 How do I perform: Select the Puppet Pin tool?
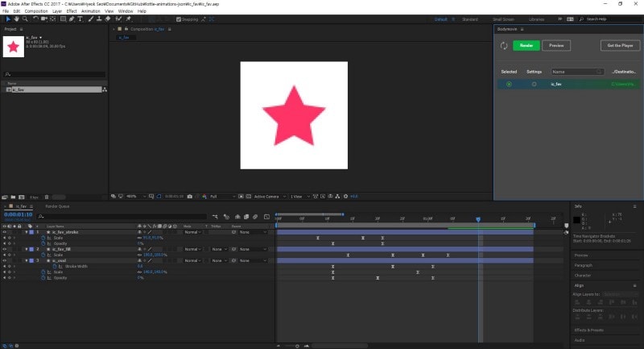pyautogui.click(x=128, y=19)
